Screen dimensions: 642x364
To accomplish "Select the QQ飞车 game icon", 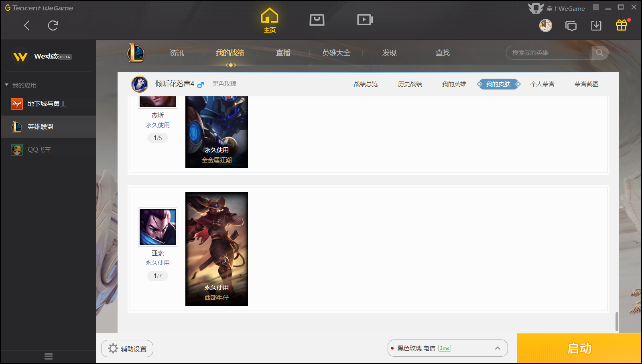I will coord(17,150).
